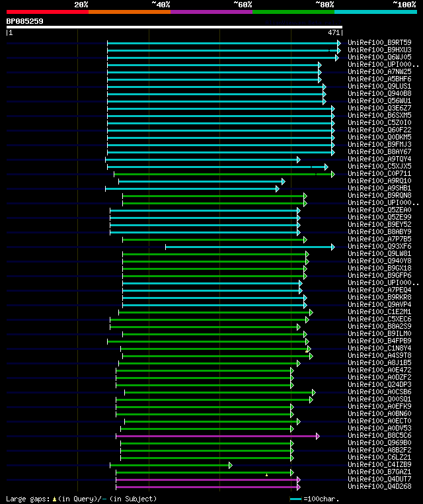Click the UniRef100_A9TQY4 label
423x504 pixels.
(379, 159)
